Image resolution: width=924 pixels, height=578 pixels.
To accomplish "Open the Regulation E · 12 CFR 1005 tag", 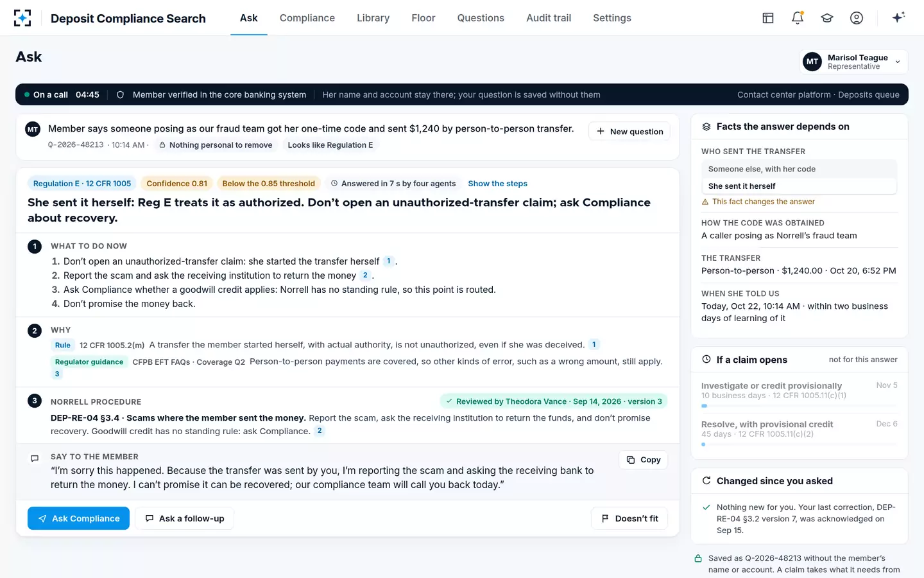I will pos(82,184).
